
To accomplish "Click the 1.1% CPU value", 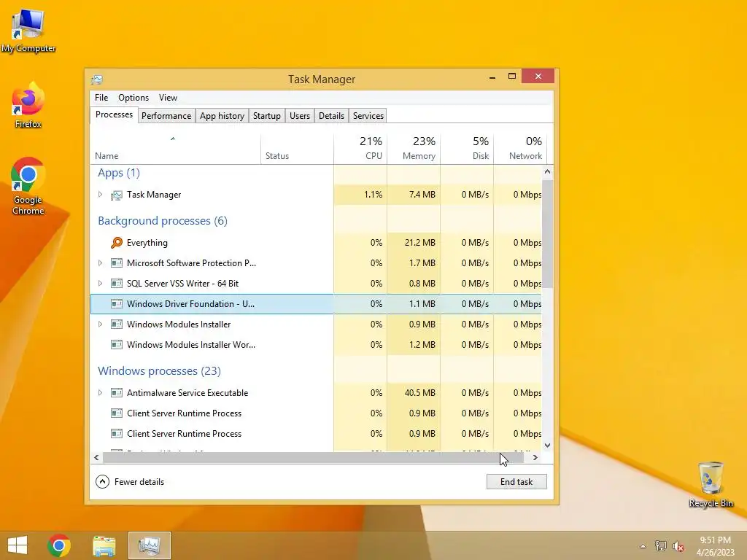I will (373, 195).
